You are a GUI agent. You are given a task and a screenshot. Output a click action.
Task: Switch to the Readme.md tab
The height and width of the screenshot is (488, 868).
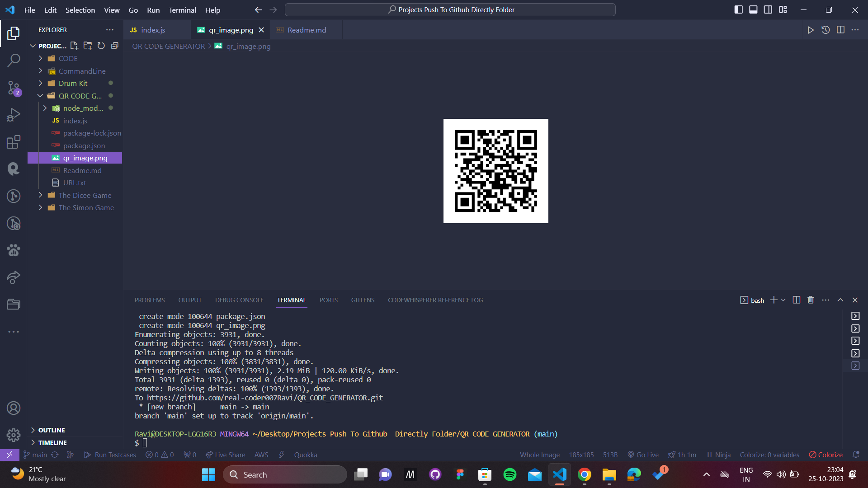point(306,30)
